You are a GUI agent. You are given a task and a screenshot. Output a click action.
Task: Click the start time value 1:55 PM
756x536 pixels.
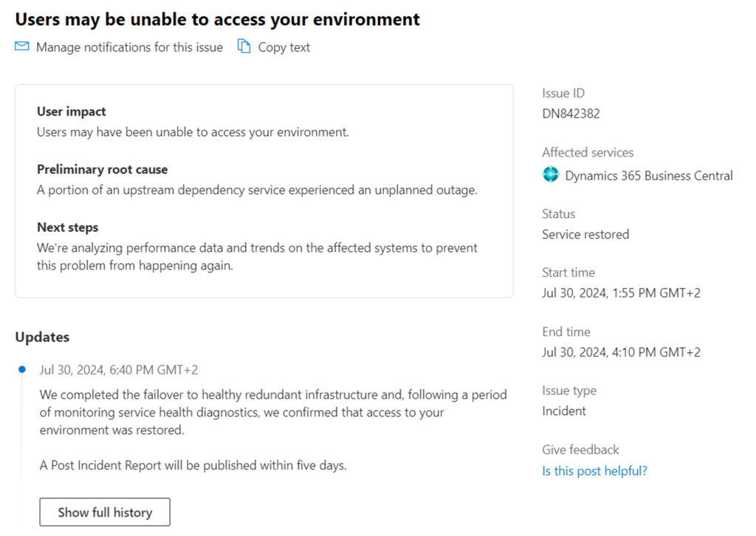tap(621, 293)
